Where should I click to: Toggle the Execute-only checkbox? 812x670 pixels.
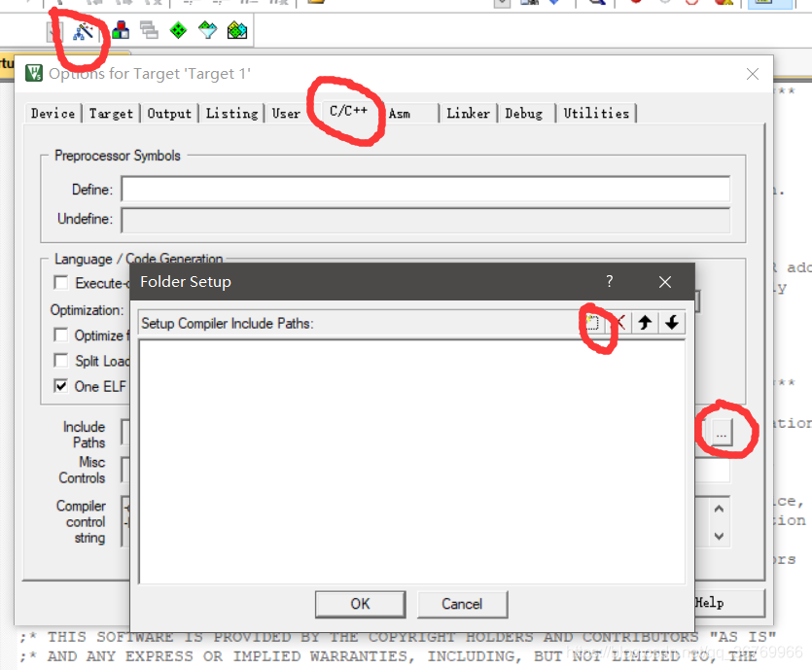tap(61, 283)
